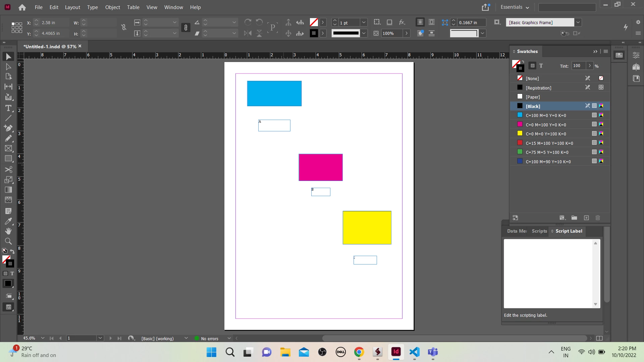The image size is (644, 362).
Task: Create new swatch in Swatches panel
Action: [x=586, y=218]
